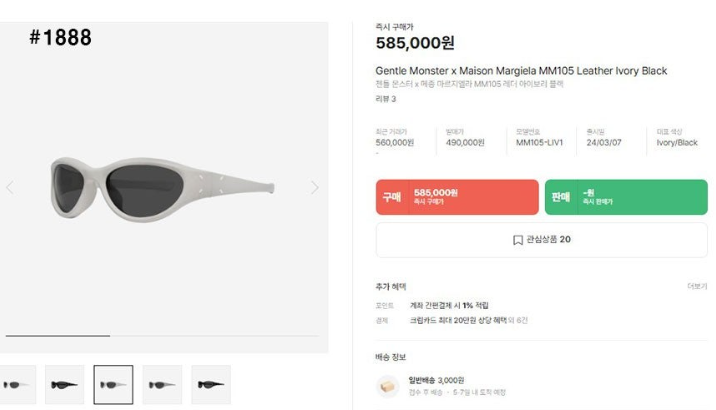Show the next product image arrow

pyautogui.click(x=314, y=187)
